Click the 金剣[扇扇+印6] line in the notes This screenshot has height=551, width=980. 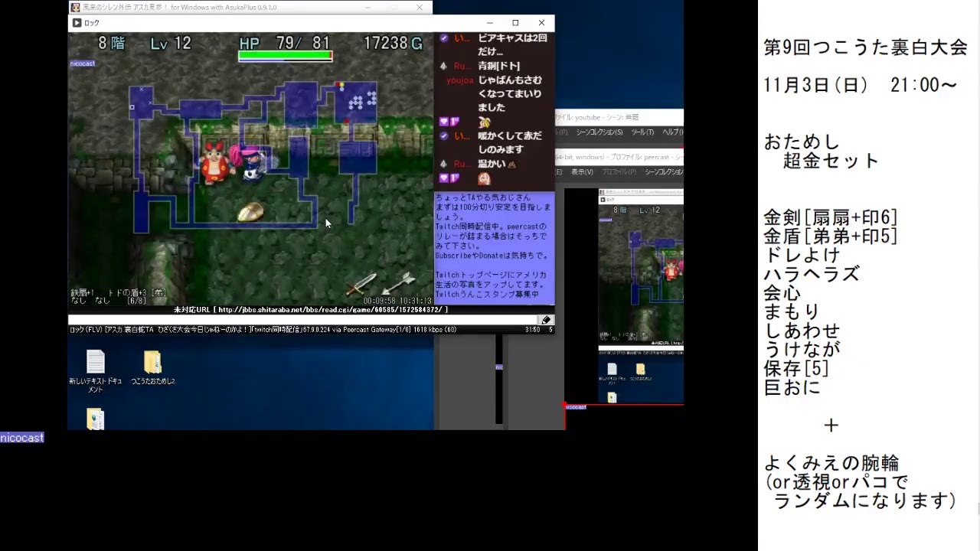(831, 217)
